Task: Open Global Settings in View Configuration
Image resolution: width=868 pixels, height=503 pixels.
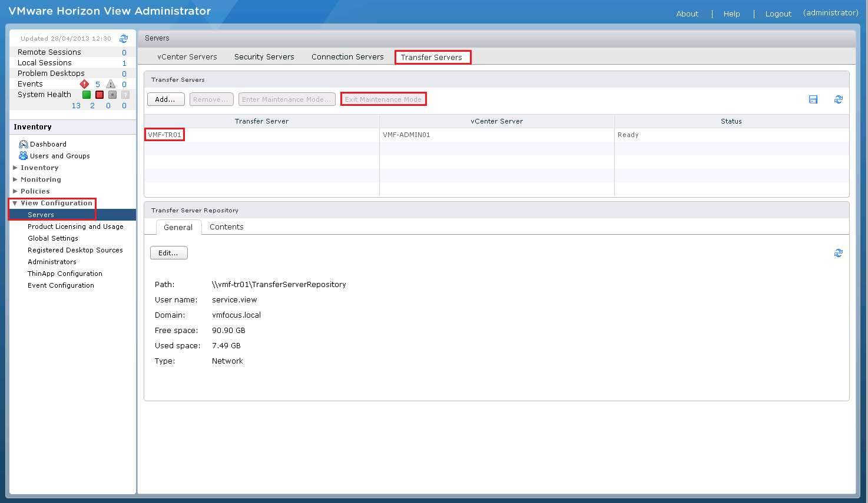Action: pos(53,238)
